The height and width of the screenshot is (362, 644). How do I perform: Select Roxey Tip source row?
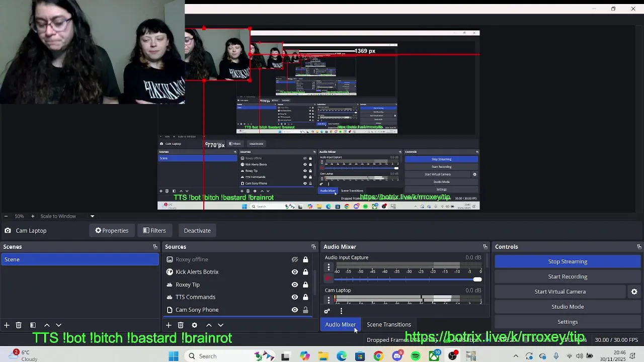click(x=238, y=285)
